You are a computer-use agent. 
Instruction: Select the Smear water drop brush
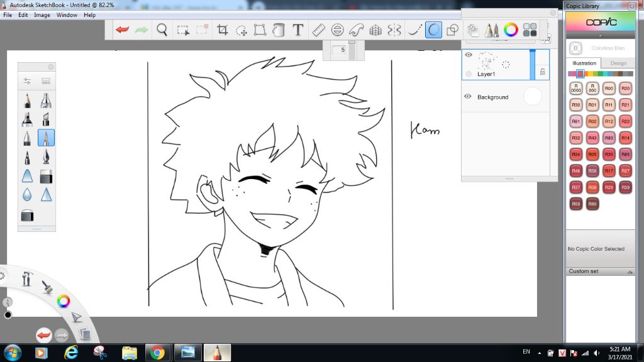tap(27, 194)
